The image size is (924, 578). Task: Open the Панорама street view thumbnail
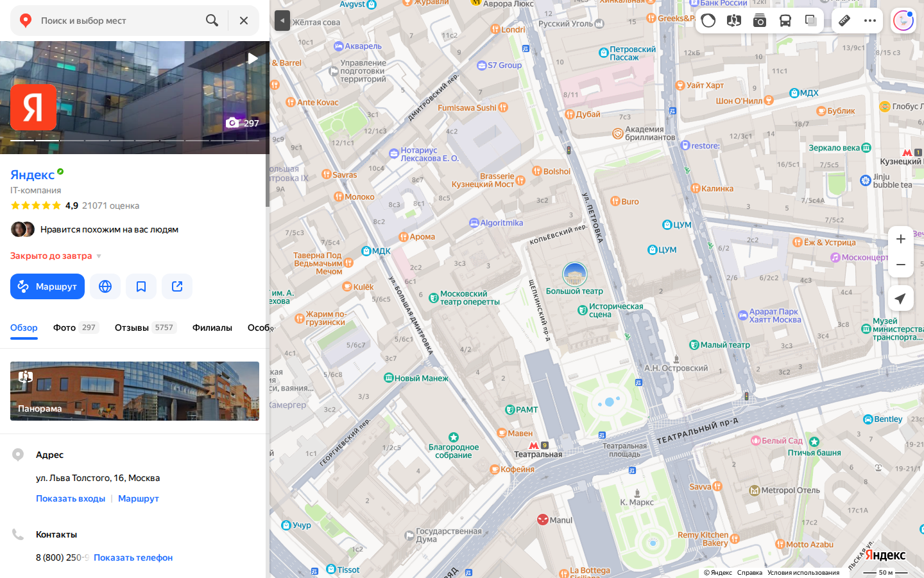pos(135,391)
